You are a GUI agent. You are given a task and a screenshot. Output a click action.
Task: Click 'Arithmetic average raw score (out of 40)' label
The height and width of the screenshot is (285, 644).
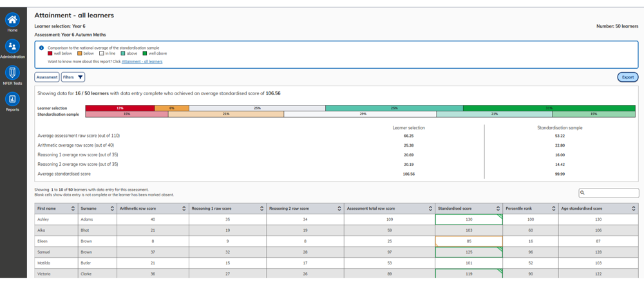coord(77,145)
